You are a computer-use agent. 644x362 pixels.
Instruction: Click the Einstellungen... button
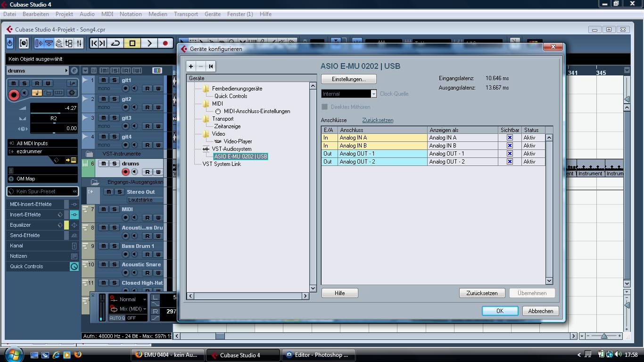pos(349,79)
